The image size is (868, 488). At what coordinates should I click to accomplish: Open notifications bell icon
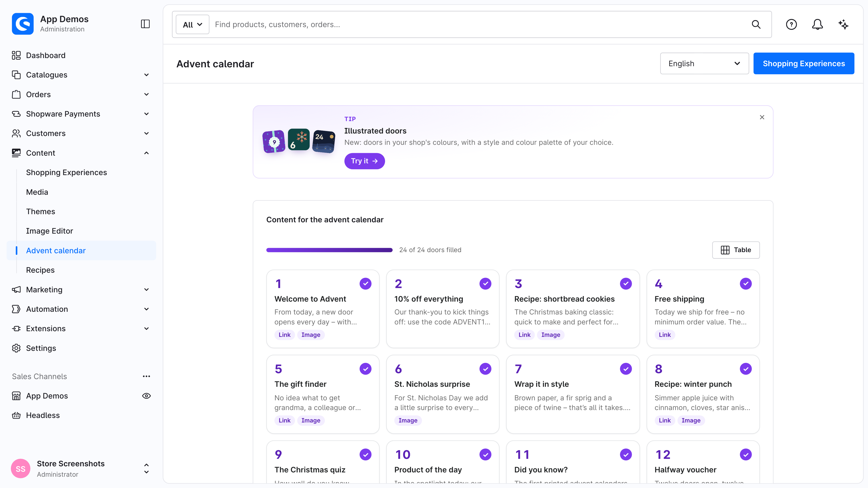click(x=817, y=24)
